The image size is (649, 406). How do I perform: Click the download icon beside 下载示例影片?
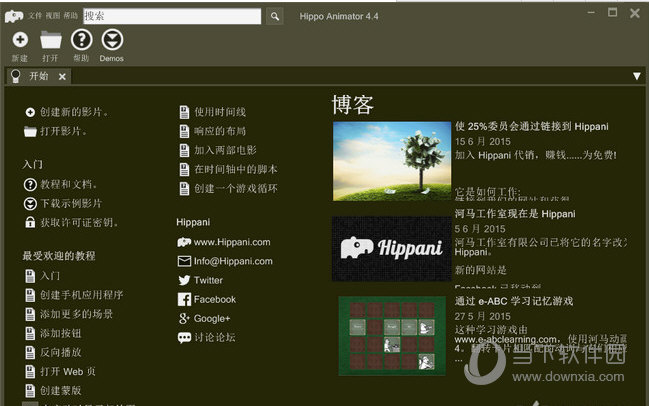(30, 204)
